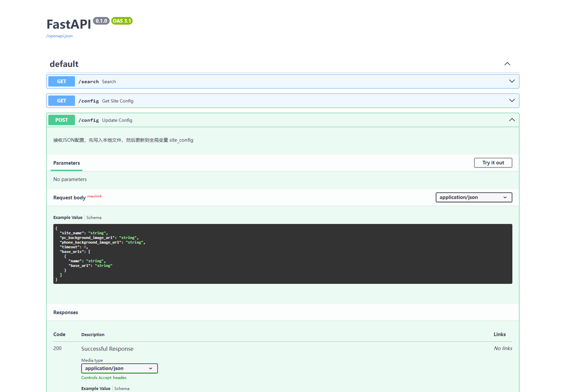Click the 0.1.0 version badge
Screen dimensions: 564x392
coord(101,21)
